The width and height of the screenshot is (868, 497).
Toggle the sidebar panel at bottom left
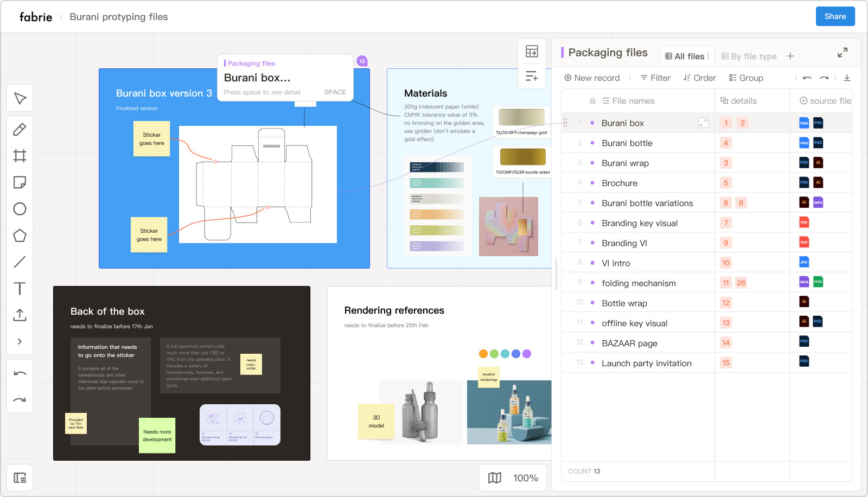[20, 478]
